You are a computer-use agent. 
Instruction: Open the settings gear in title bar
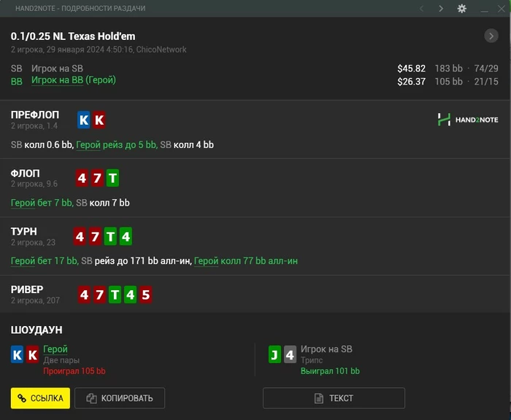pos(461,9)
